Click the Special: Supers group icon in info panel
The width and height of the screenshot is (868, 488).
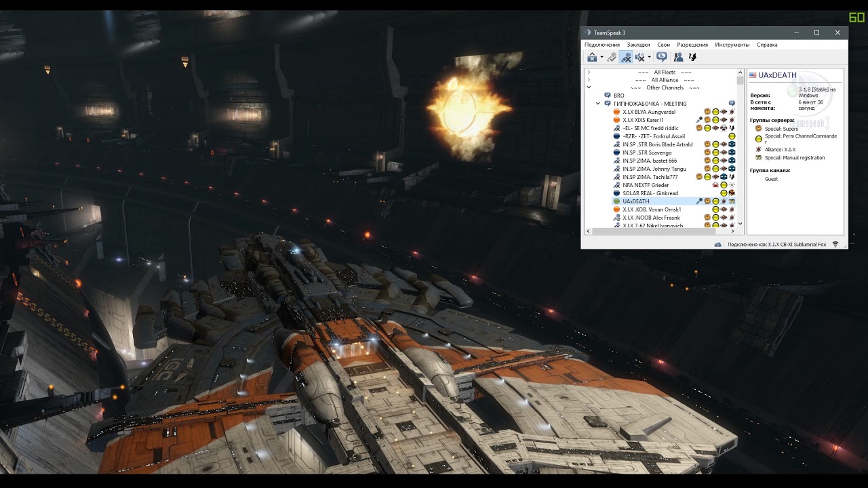[x=758, y=128]
